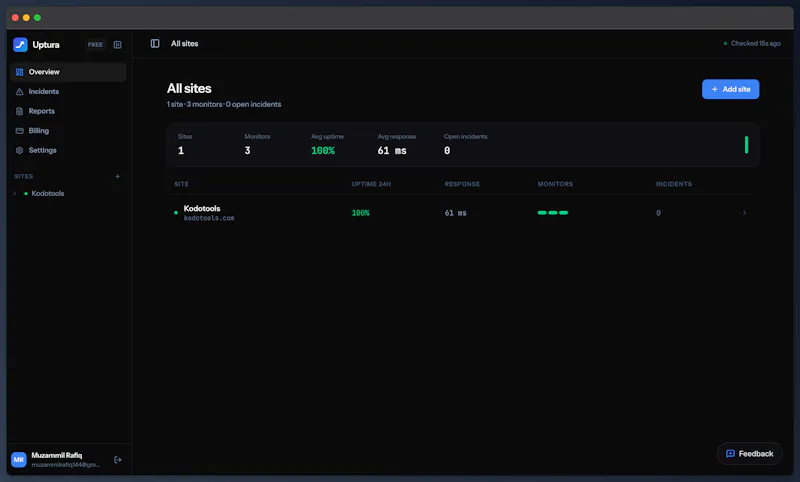Screen dimensions: 800x482
Task: Click the green macOS maximize window button
Action: [37, 18]
